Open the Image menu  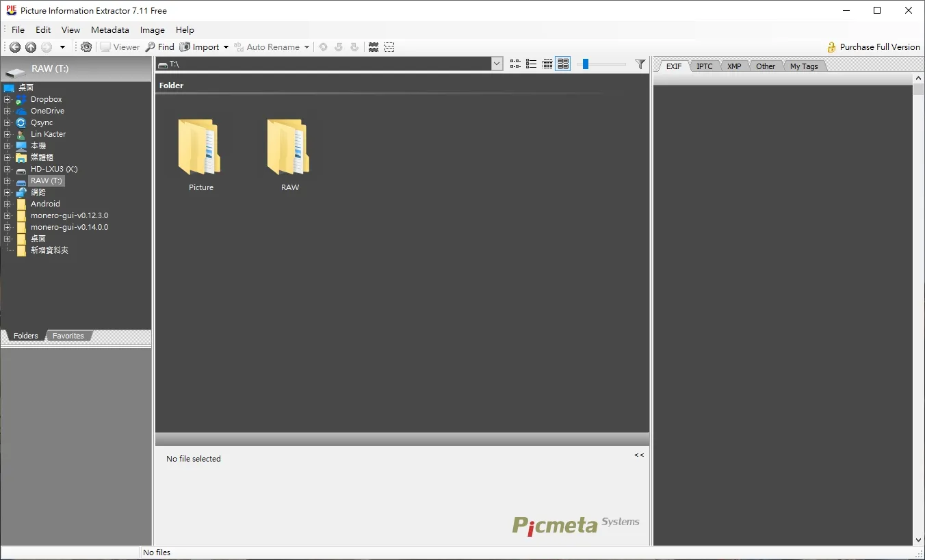[153, 30]
